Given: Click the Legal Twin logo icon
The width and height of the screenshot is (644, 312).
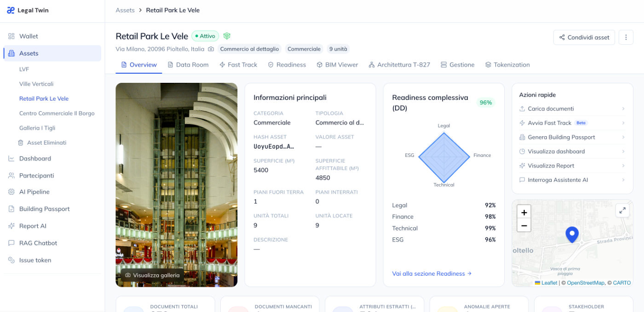Looking at the screenshot, I should [x=11, y=10].
